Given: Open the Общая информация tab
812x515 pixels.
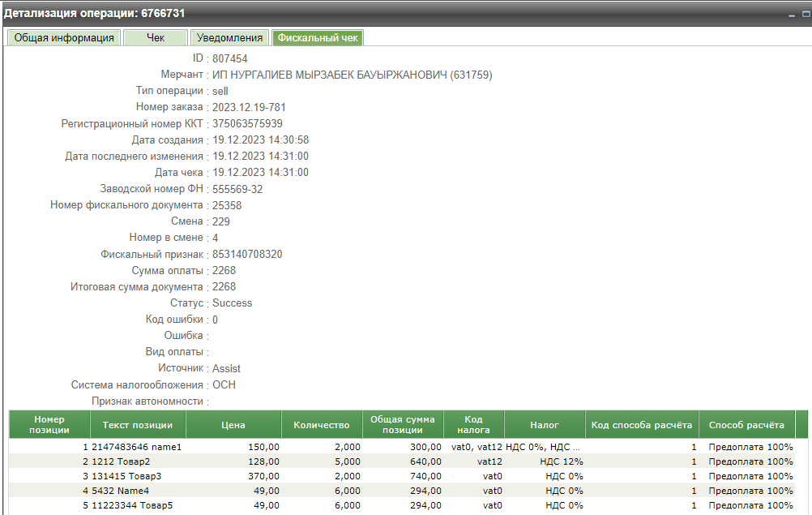Looking at the screenshot, I should (x=64, y=37).
